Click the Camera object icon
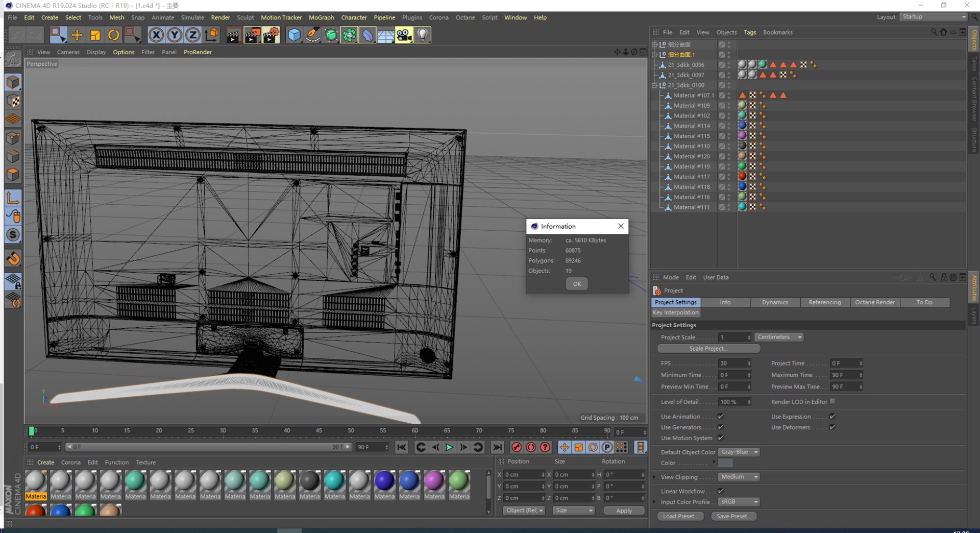980x533 pixels. tap(404, 35)
